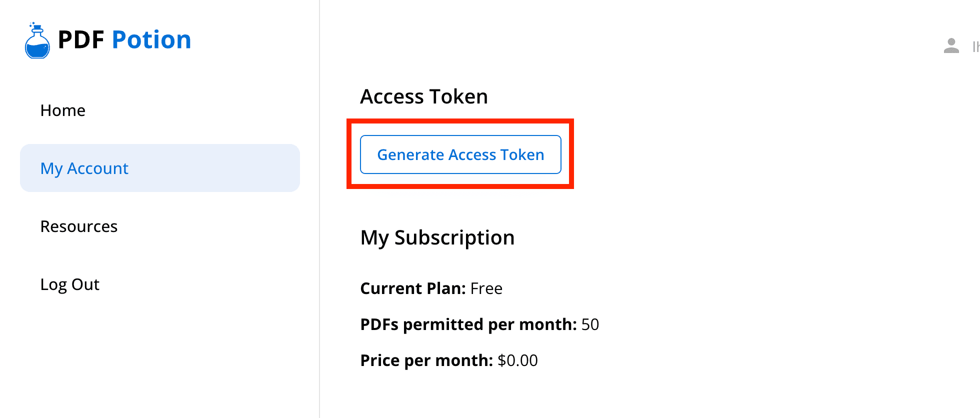Screen dimensions: 980x418
Task: Click the PDFs permitted per month label
Action: click(468, 324)
